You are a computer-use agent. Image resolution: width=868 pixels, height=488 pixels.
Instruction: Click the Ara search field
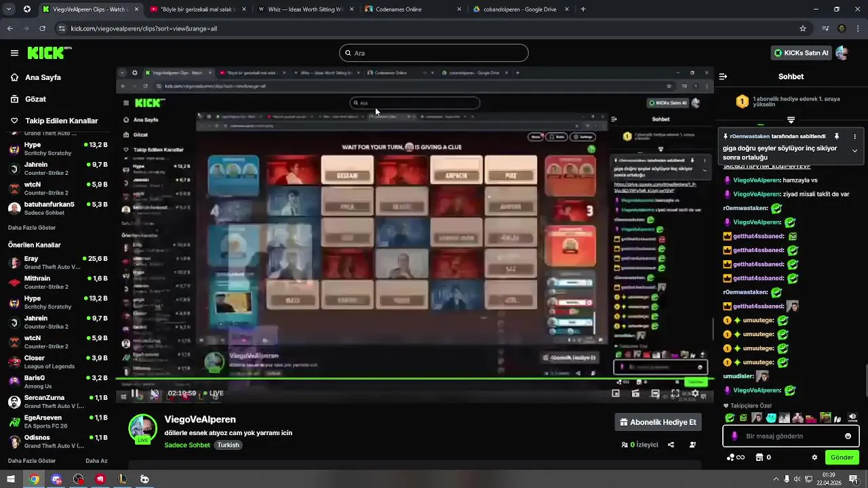pos(434,53)
